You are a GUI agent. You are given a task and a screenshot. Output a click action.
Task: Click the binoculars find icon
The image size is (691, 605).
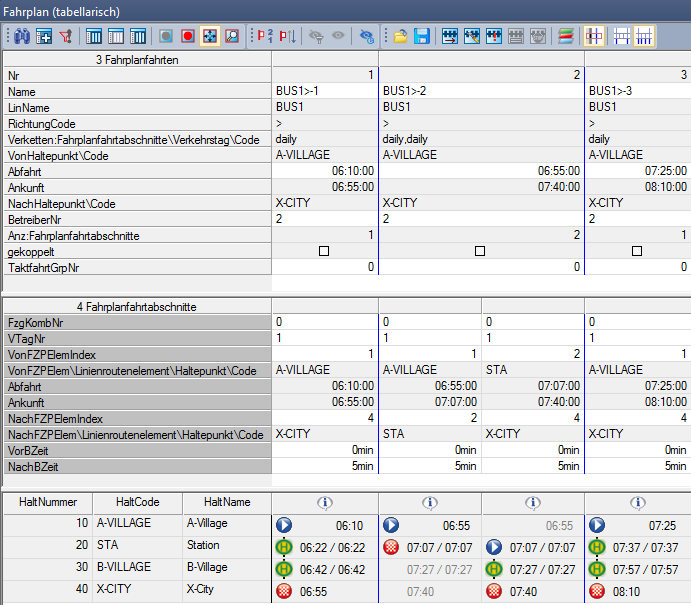click(x=22, y=37)
